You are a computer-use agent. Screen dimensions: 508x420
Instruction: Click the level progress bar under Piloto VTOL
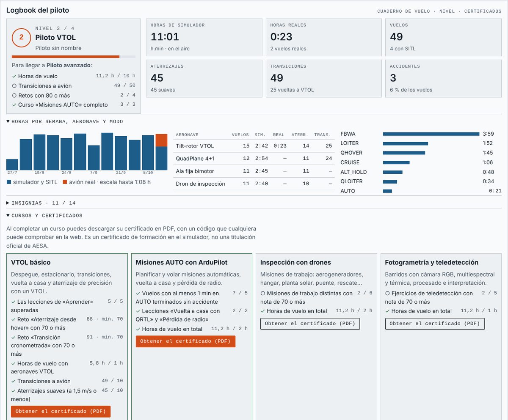(74, 57)
